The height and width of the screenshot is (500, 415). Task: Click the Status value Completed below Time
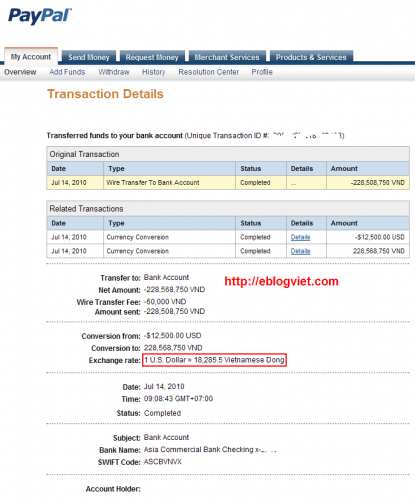pyautogui.click(x=162, y=413)
